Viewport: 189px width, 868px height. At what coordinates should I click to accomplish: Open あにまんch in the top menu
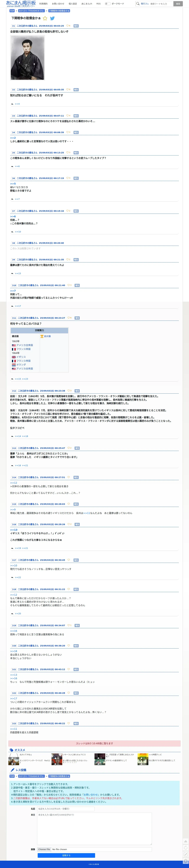coord(87,4)
